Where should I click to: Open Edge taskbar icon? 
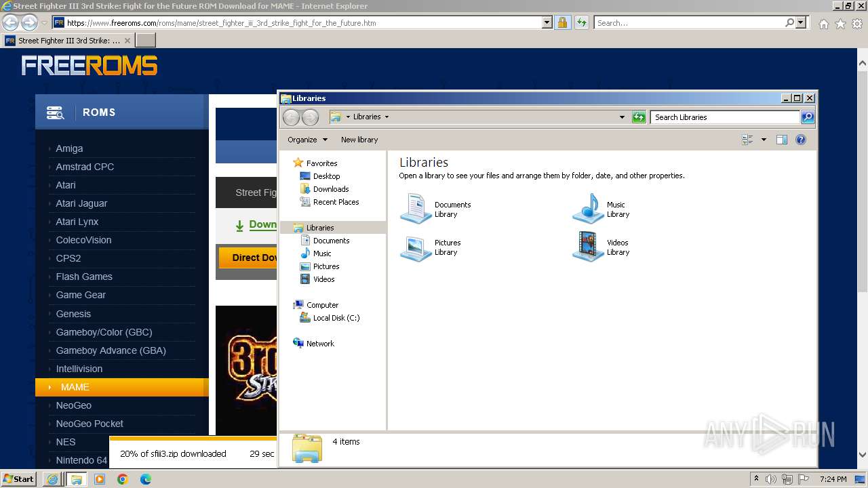pos(146,479)
